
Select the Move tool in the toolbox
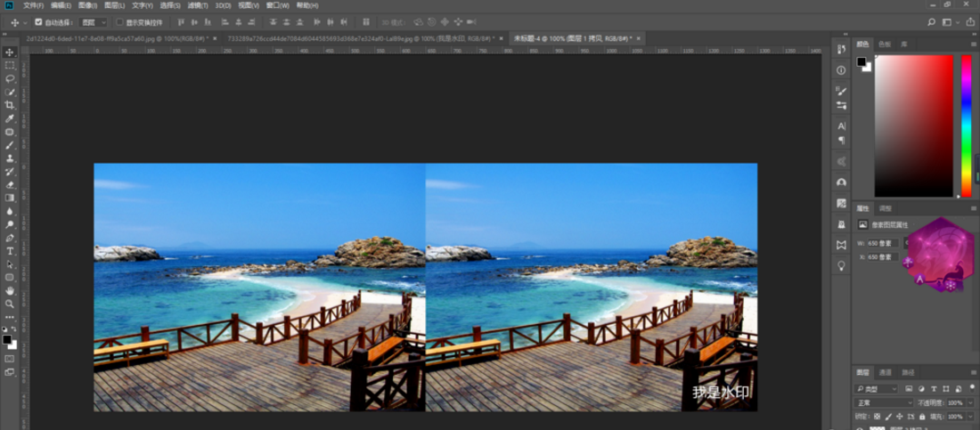tap(10, 52)
